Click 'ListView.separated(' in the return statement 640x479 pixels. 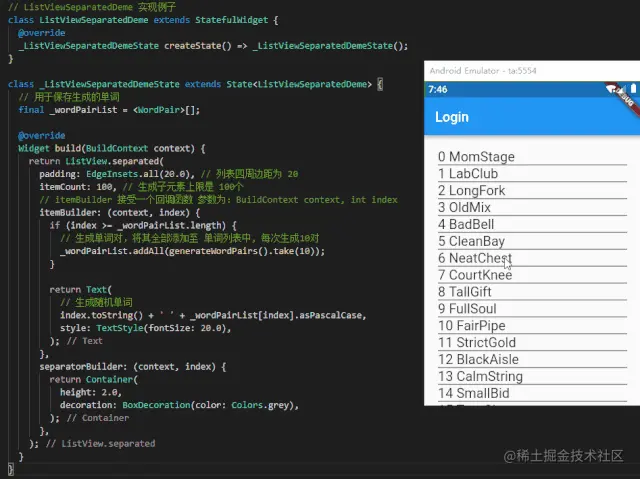pyautogui.click(x=114, y=161)
